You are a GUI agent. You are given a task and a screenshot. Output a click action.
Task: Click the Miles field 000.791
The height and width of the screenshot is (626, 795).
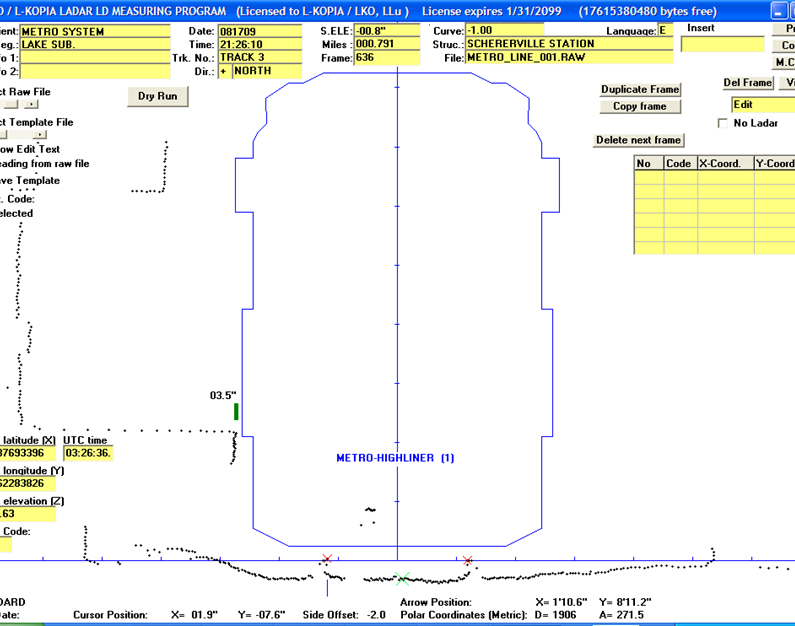pos(387,44)
